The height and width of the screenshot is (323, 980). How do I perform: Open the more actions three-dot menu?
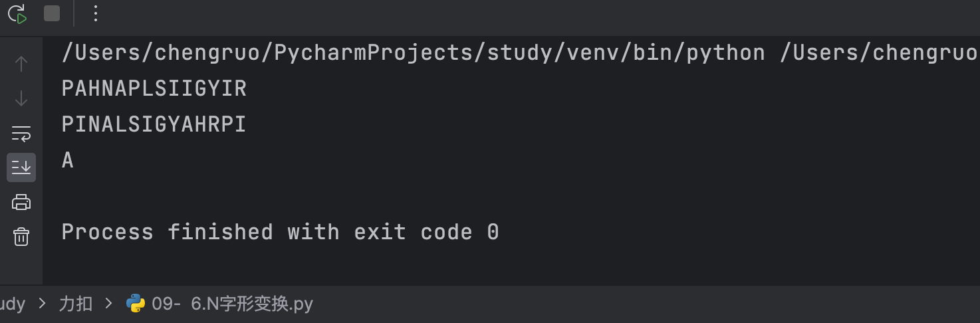click(96, 13)
